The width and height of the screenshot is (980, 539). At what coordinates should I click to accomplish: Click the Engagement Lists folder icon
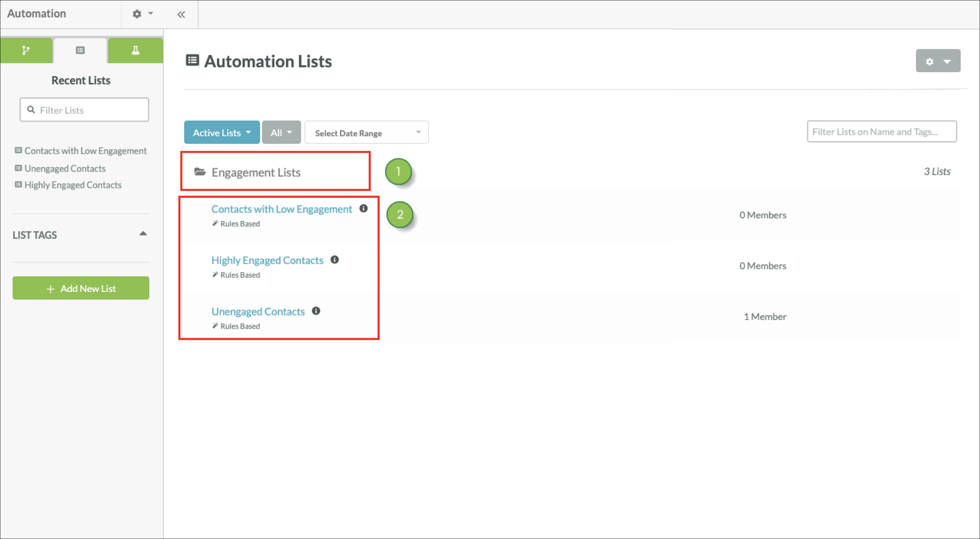tap(200, 172)
